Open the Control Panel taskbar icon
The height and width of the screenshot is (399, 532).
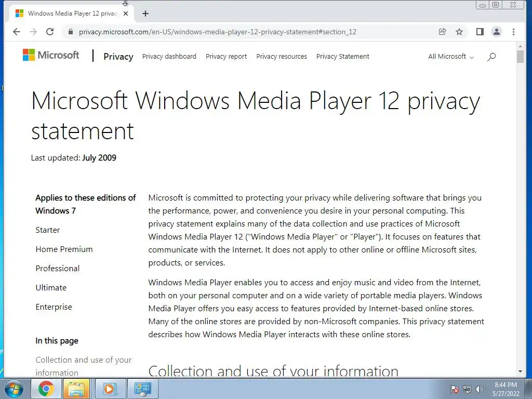(x=142, y=389)
